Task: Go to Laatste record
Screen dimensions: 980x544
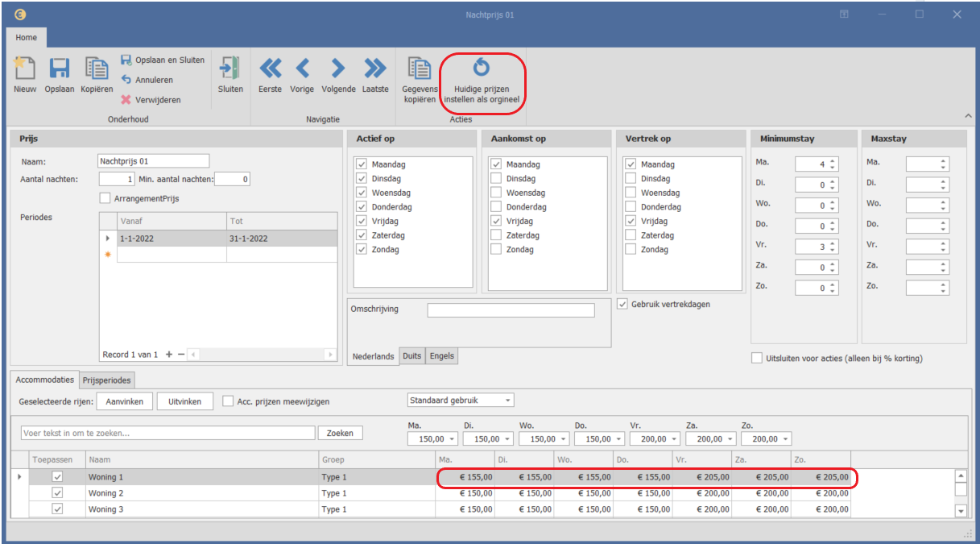Action: (x=375, y=67)
